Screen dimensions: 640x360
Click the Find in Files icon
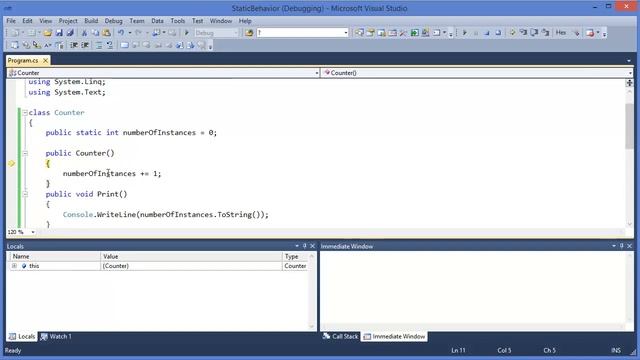(249, 33)
